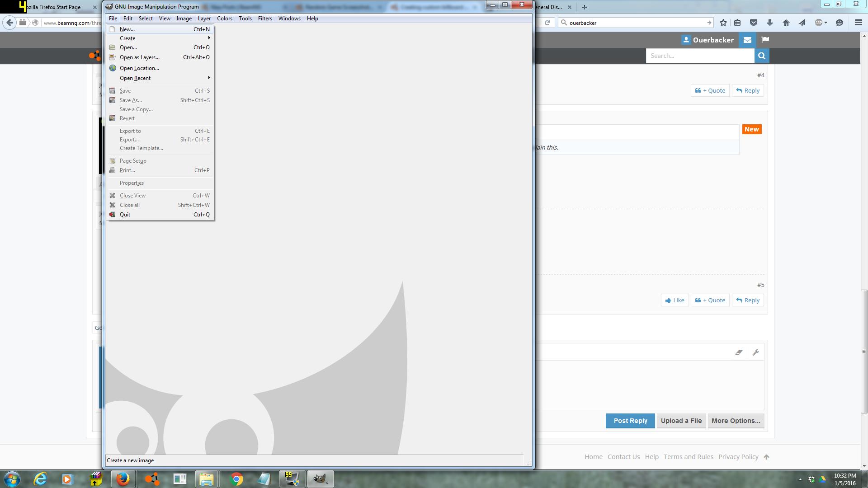Click Firefox back arrow button
This screenshot has width=868, height=488.
coord(9,23)
